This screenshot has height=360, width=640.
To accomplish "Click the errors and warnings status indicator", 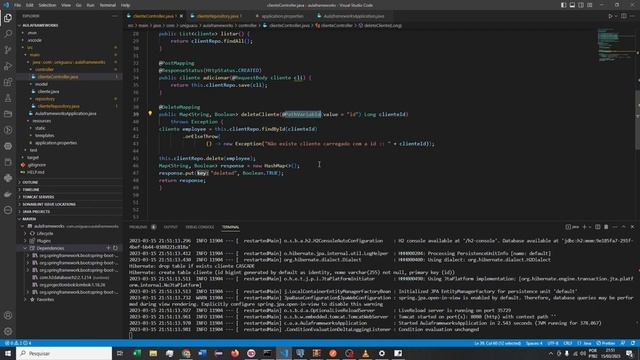I will pyautogui.click(x=18, y=343).
